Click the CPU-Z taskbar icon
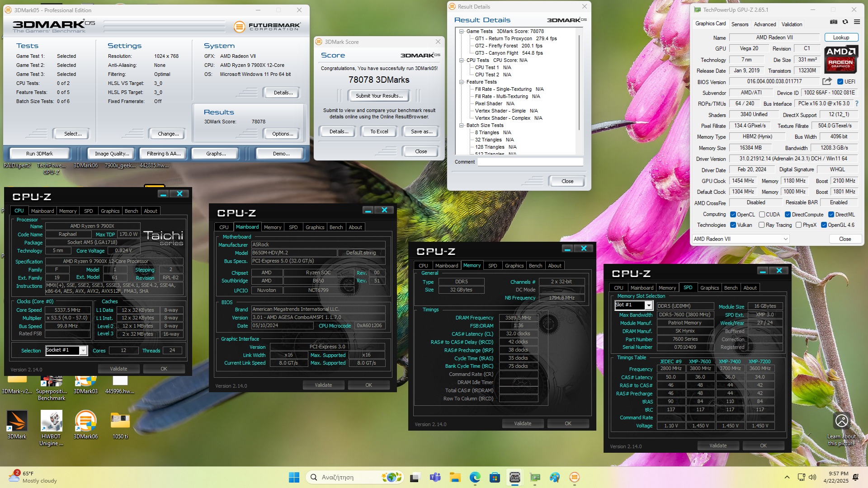The width and height of the screenshot is (868, 488). (514, 477)
